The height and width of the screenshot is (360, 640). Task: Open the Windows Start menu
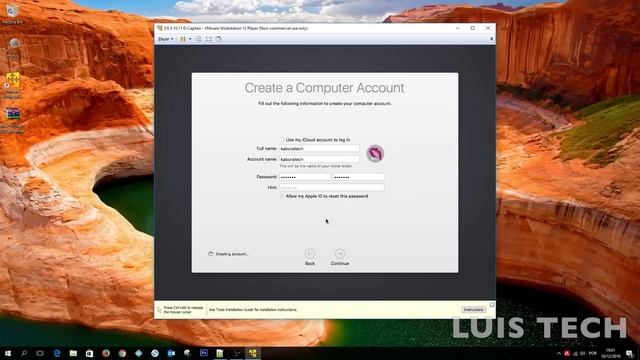pyautogui.click(x=8, y=353)
